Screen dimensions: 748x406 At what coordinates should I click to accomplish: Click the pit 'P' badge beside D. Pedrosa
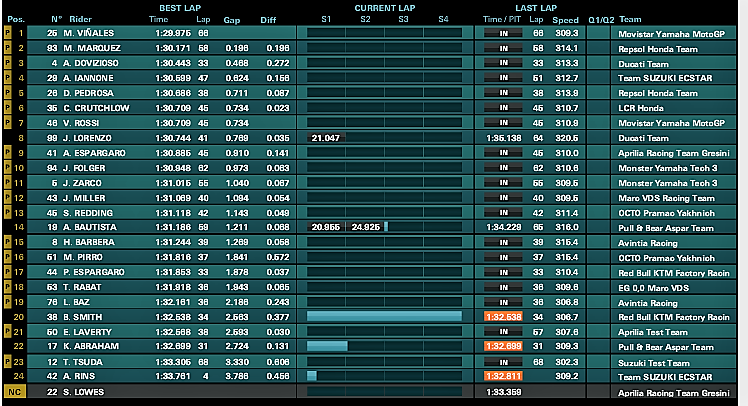click(8, 93)
